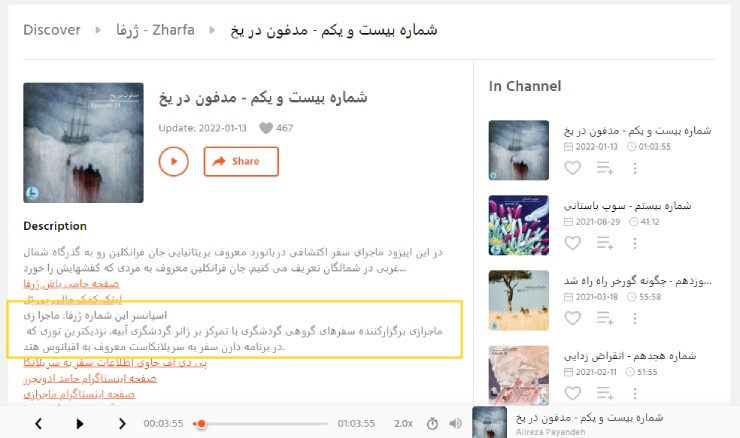Add the 55:58 episode to playlist
The width and height of the screenshot is (740, 438).
point(605,318)
